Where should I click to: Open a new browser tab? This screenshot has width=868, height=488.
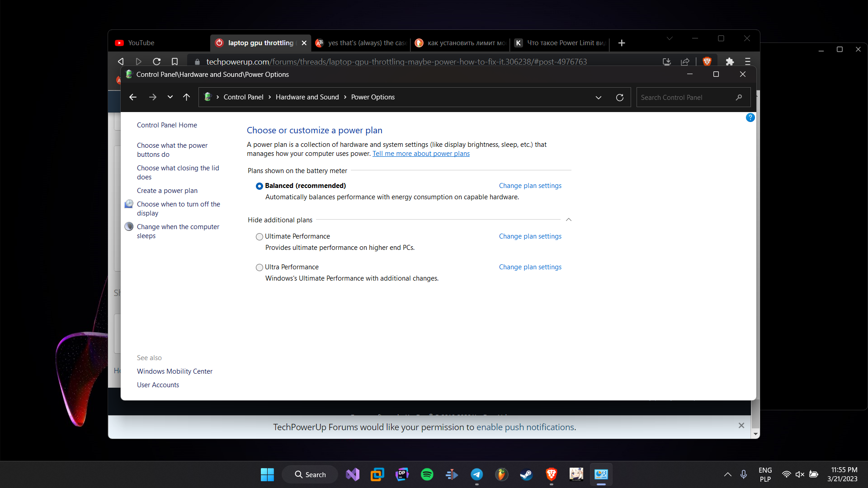(622, 43)
